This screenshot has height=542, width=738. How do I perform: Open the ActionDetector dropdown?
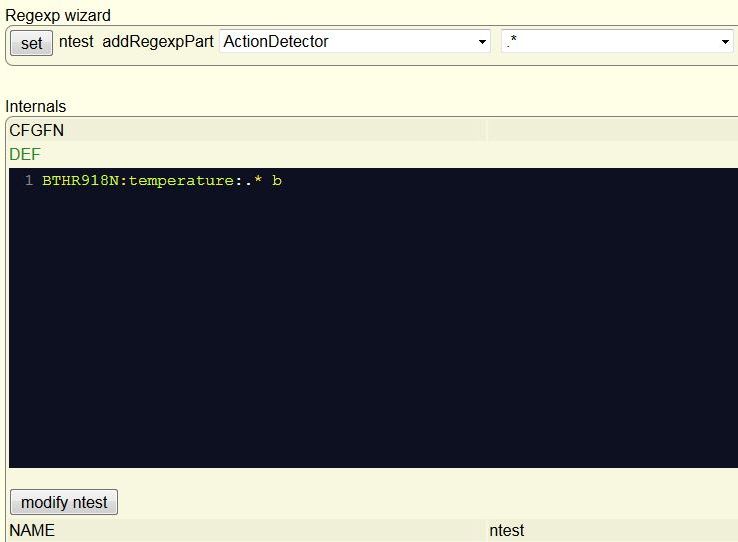tap(355, 41)
